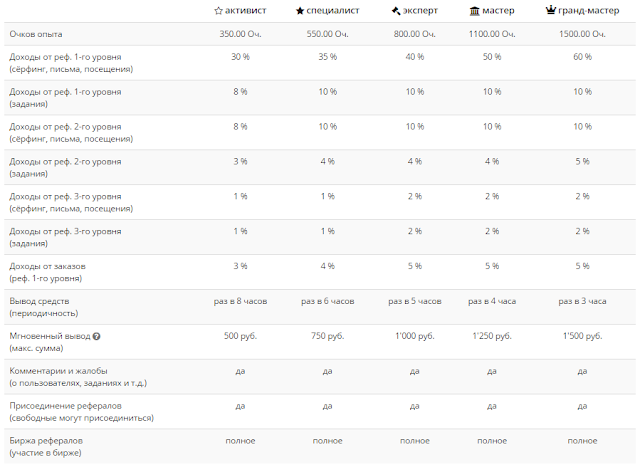This screenshot has height=472, width=640.
Task: Click the гранд-мастер column header label
Action: click(x=588, y=10)
